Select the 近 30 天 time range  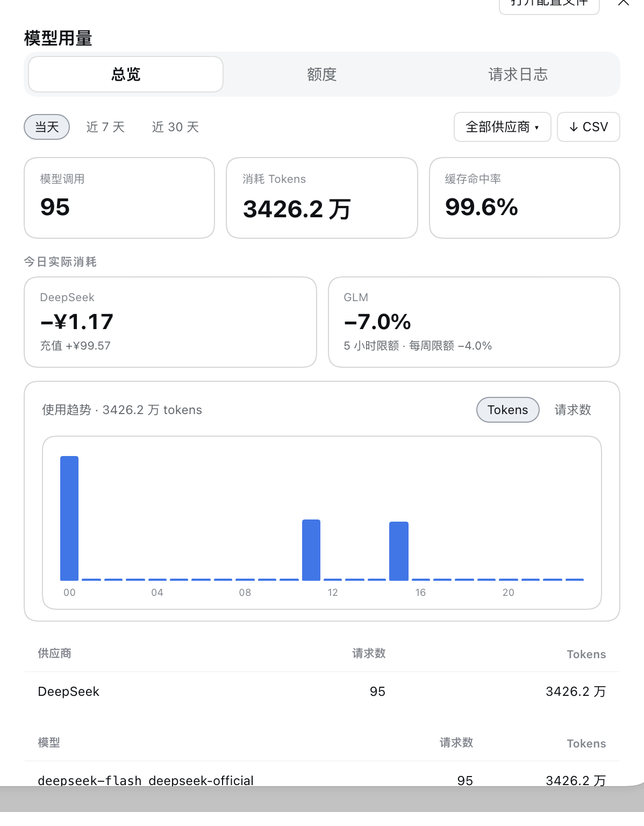tap(175, 127)
